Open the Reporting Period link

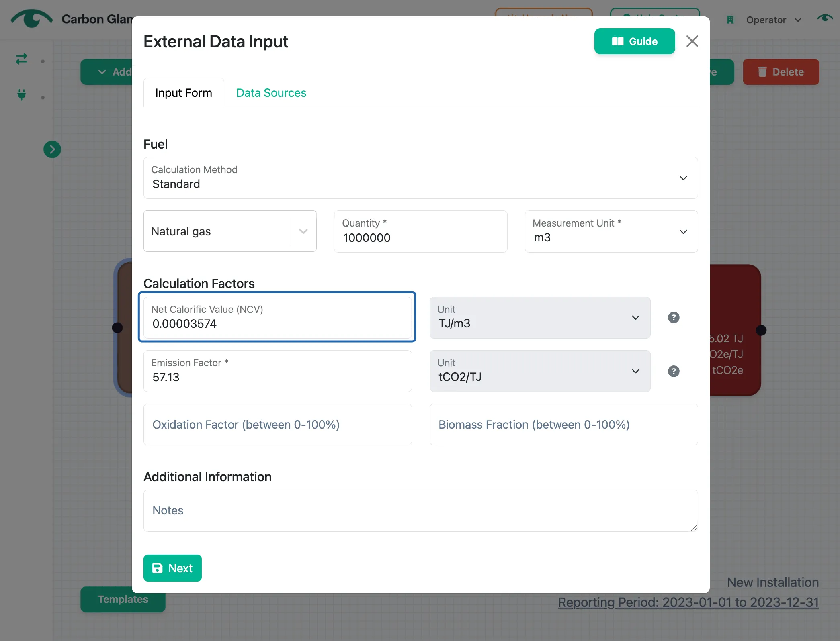(x=688, y=602)
